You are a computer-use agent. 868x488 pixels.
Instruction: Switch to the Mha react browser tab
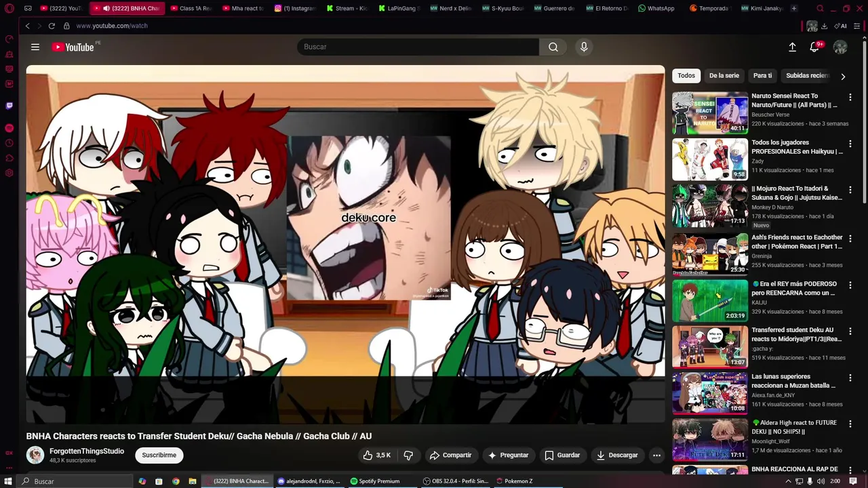coord(242,8)
